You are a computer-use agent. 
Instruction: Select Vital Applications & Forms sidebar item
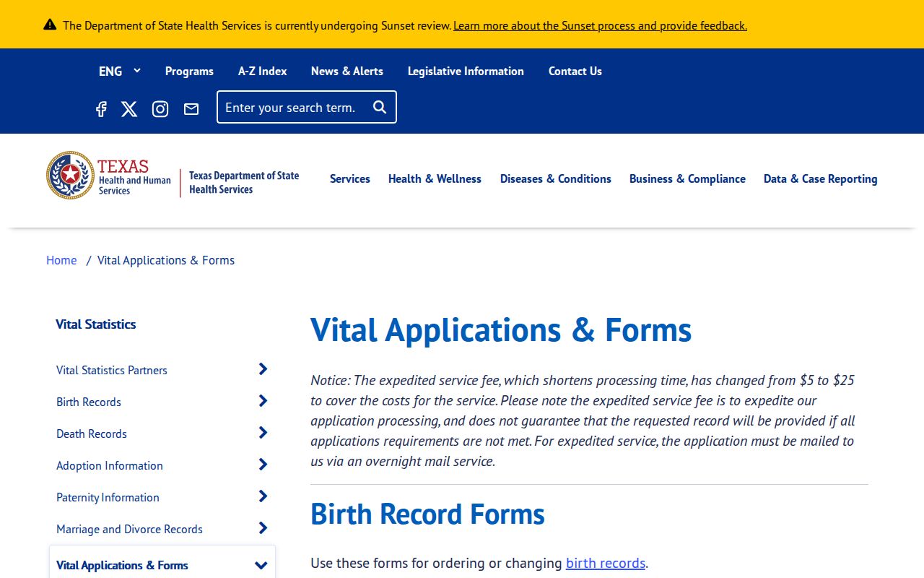[122, 565]
